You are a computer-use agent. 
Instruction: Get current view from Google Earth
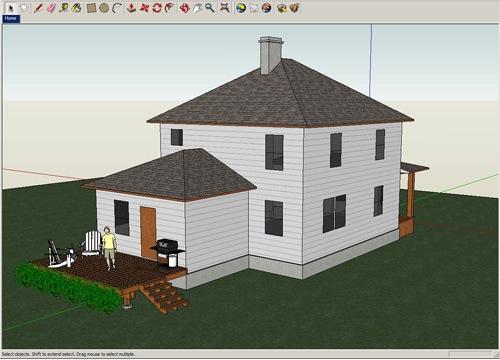(x=241, y=8)
